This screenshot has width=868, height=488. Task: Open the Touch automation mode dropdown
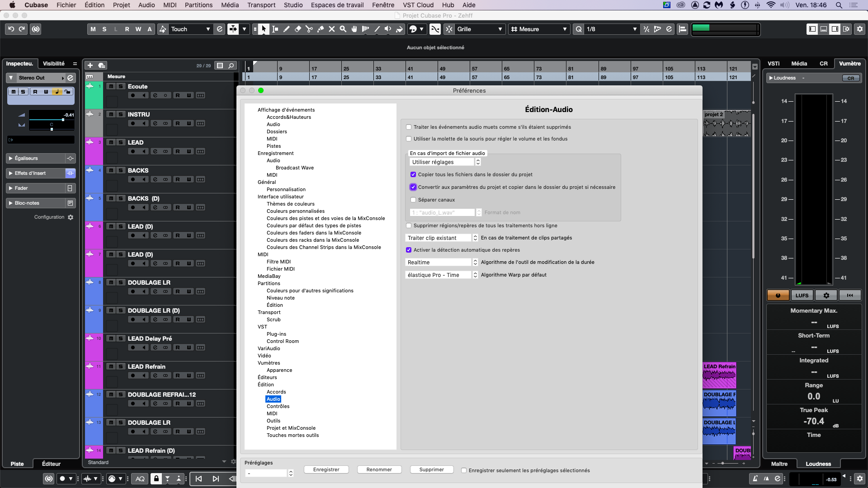(191, 29)
